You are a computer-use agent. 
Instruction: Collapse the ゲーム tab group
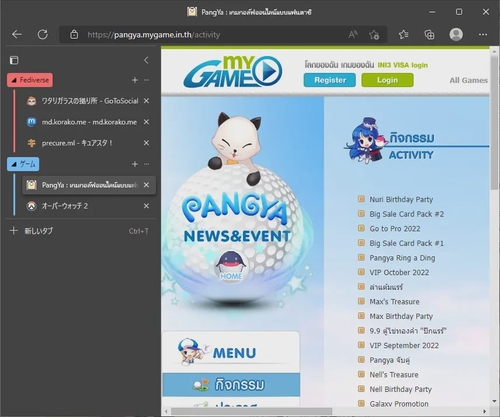[23, 164]
